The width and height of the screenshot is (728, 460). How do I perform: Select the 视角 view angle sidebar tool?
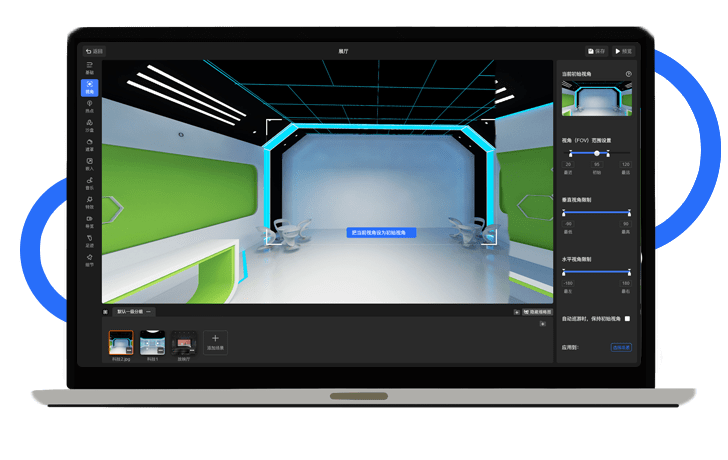tap(90, 87)
